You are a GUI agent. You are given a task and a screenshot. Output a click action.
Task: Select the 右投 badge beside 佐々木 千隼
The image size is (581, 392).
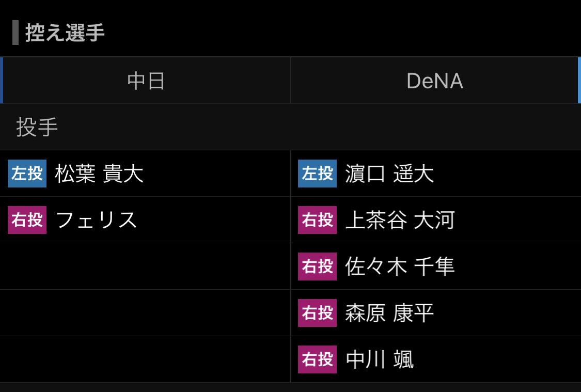coord(317,266)
